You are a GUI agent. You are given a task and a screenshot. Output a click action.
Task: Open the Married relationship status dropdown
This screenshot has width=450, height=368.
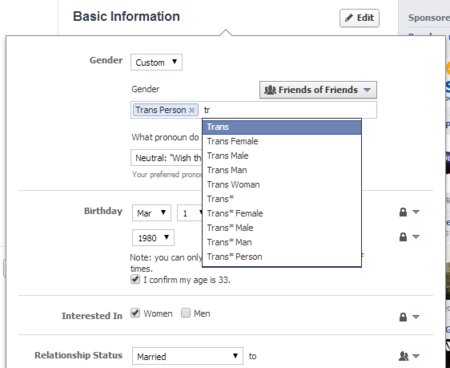188,356
